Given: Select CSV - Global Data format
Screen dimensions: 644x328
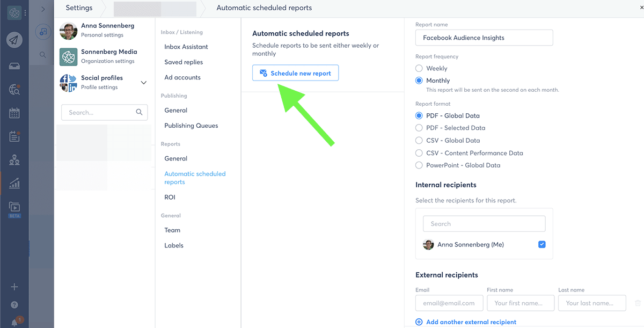Looking at the screenshot, I should pos(419,141).
